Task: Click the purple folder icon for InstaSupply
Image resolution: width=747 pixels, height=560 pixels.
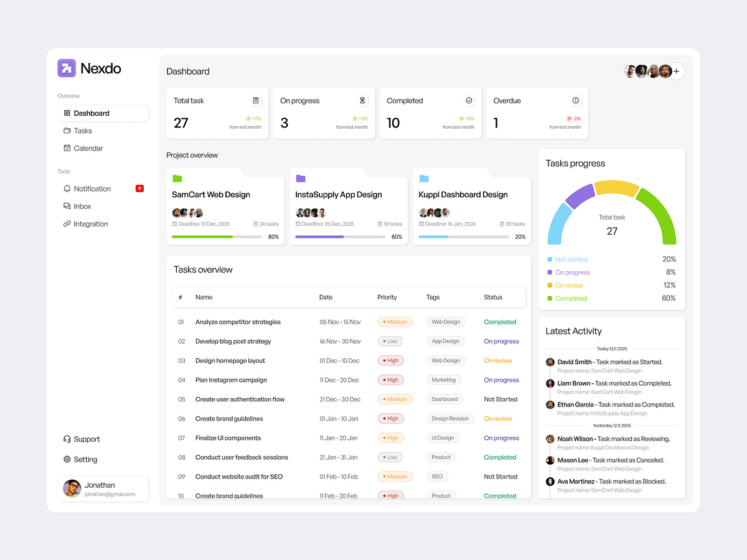Action: click(301, 179)
